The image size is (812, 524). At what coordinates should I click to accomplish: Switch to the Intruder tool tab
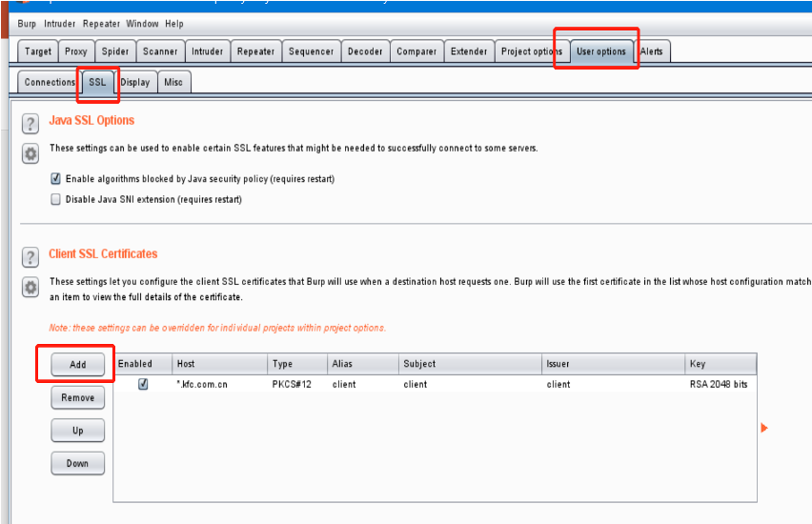[x=207, y=51]
